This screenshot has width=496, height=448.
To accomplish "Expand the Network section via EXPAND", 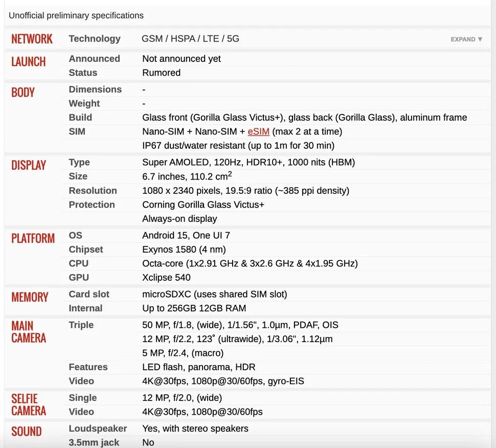I will [466, 39].
